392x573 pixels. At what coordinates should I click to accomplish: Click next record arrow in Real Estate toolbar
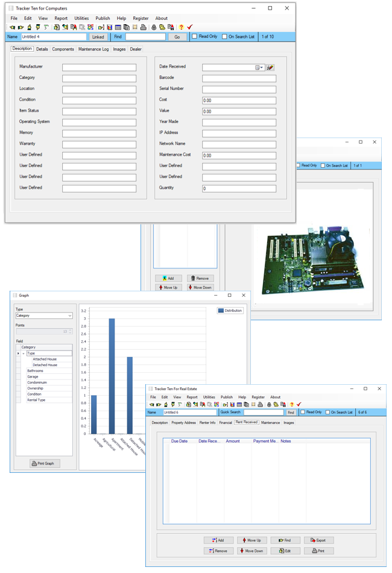pyautogui.click(x=159, y=405)
